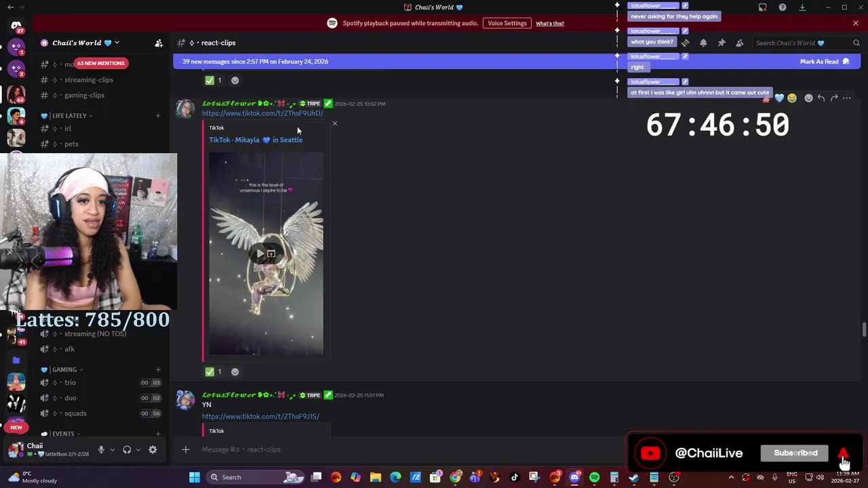
Task: Remove the TikTok embed with X
Action: [x=334, y=123]
